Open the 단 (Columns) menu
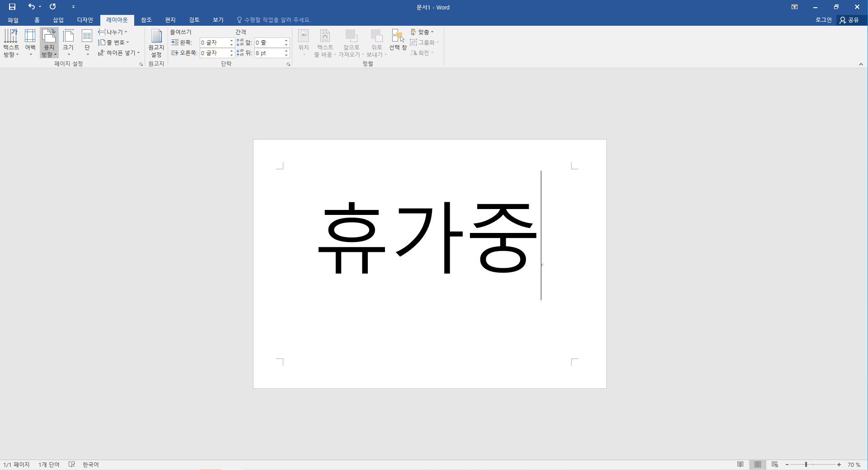This screenshot has width=868, height=470. click(87, 43)
